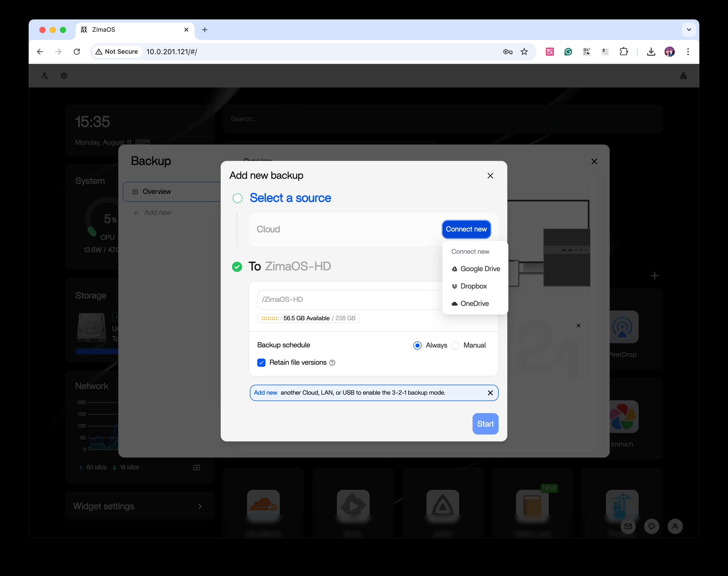Expand the tab search dropdown arrow

pyautogui.click(x=689, y=30)
